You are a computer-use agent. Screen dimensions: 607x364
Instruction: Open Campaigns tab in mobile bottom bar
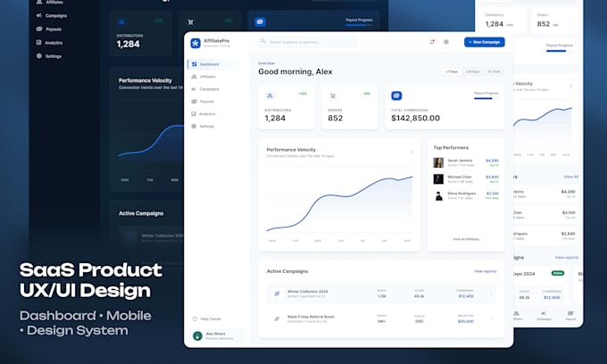click(544, 316)
